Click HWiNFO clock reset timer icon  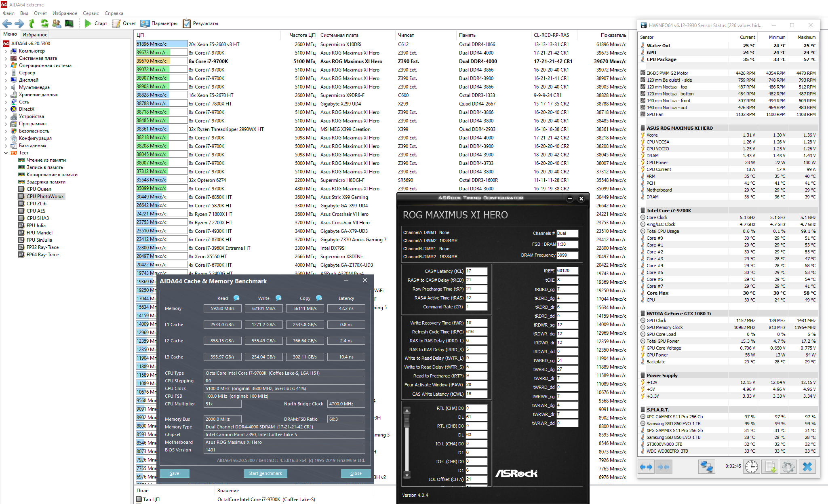(752, 467)
